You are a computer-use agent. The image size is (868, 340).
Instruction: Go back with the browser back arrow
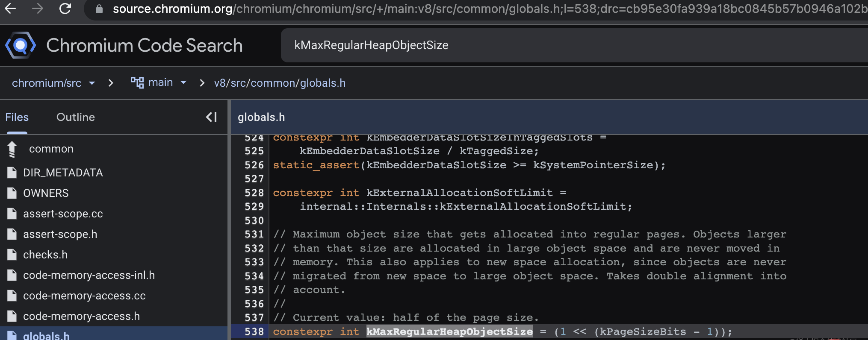click(10, 9)
